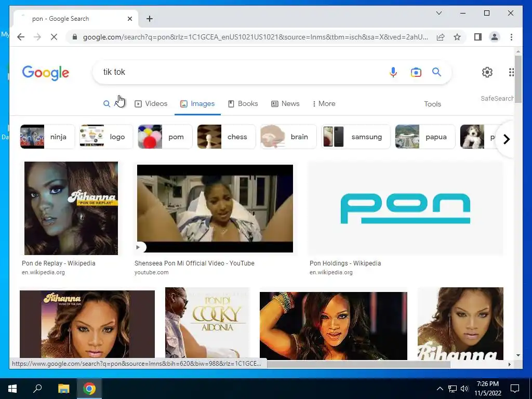Screen dimensions: 532x399
Task: Open 'Shenseea Pon Mi Official Video - YouTube' link
Action: (x=194, y=263)
